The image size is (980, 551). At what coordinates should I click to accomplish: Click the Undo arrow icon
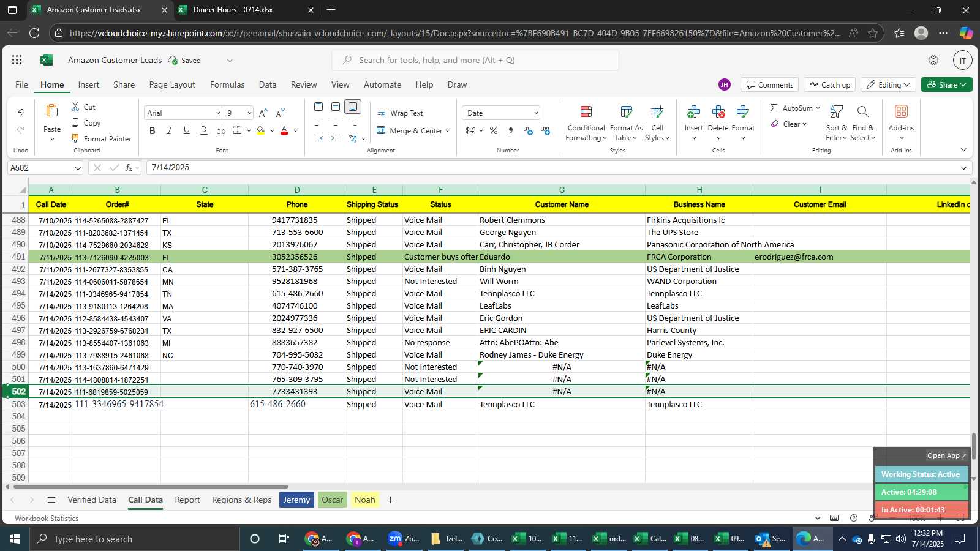pos(21,113)
